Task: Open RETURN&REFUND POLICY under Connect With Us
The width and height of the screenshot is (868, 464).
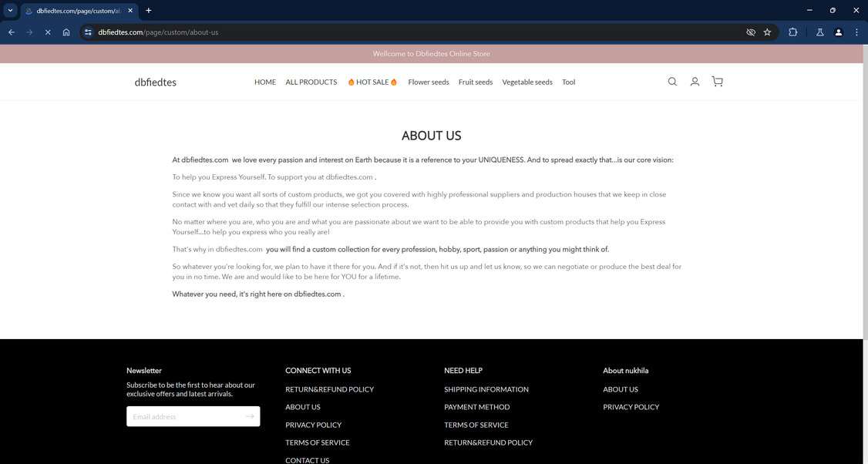Action: click(329, 389)
